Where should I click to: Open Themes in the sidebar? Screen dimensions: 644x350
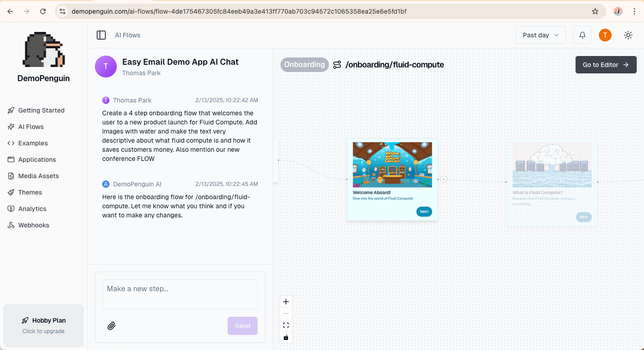pos(30,192)
